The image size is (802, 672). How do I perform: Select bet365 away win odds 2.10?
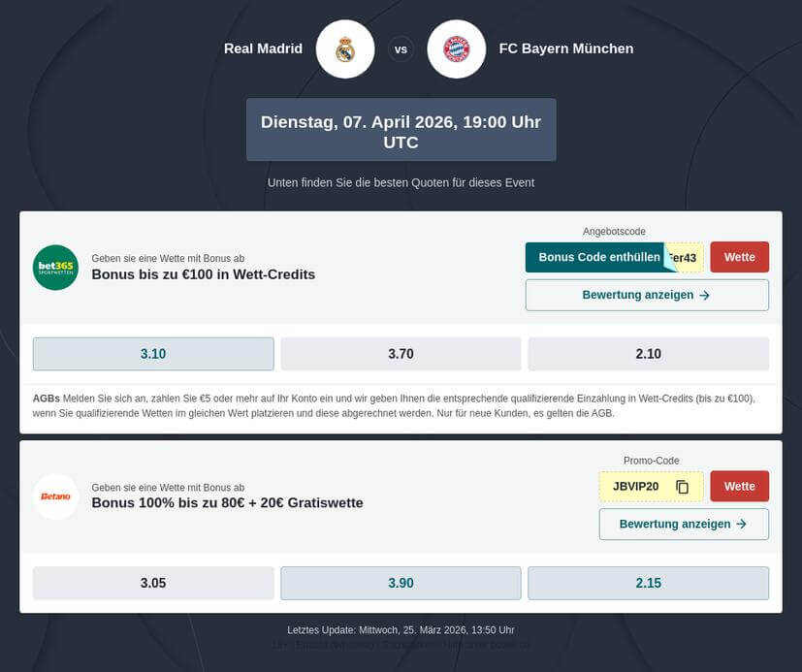click(x=648, y=354)
